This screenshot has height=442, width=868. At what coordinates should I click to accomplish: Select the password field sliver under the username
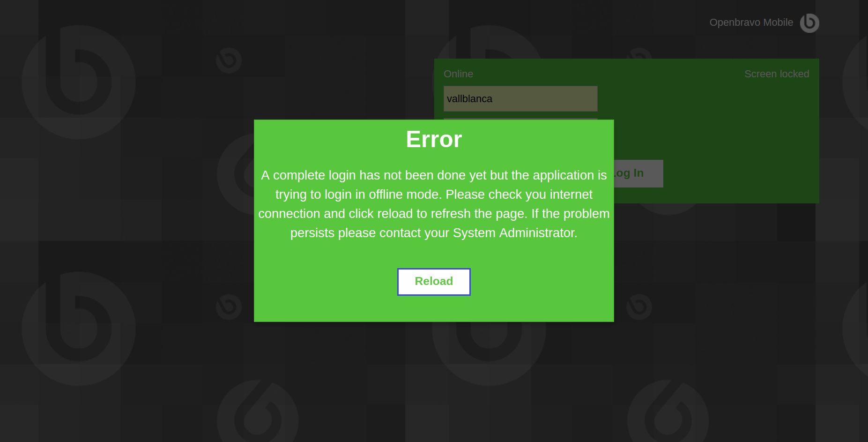(x=520, y=119)
